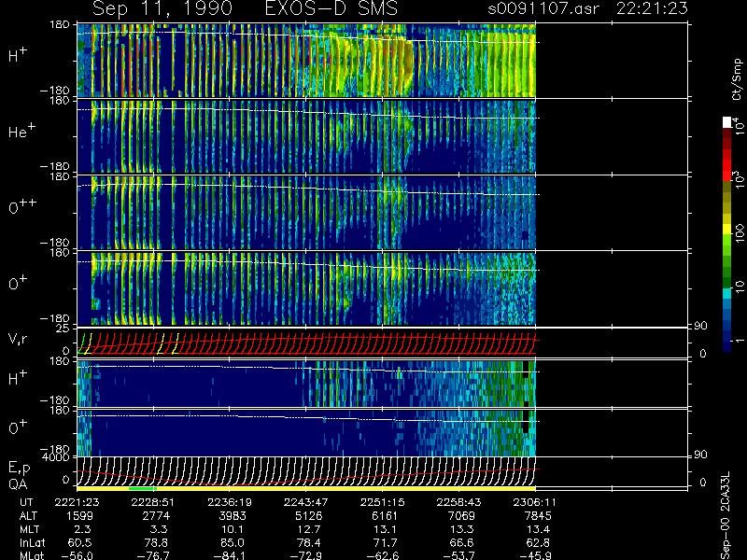Select UT value '2251:15'
This screenshot has height=560, width=747.
pyautogui.click(x=382, y=502)
